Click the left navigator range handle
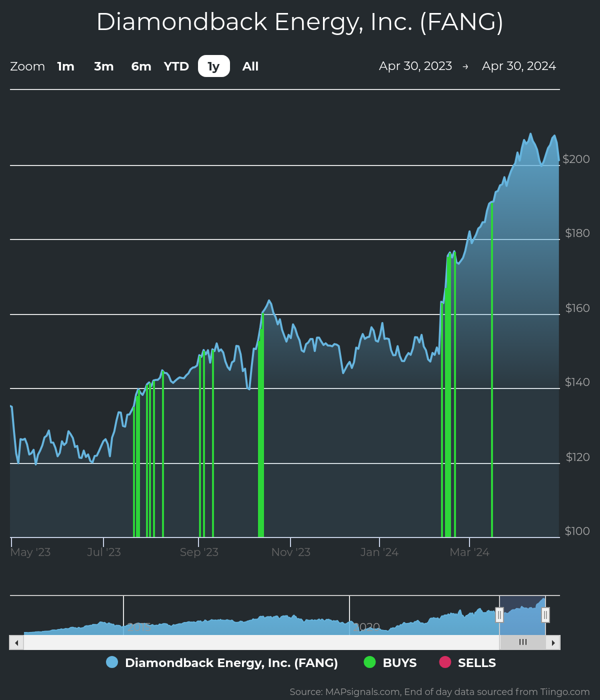Screen dimensions: 600x700 click(x=499, y=615)
